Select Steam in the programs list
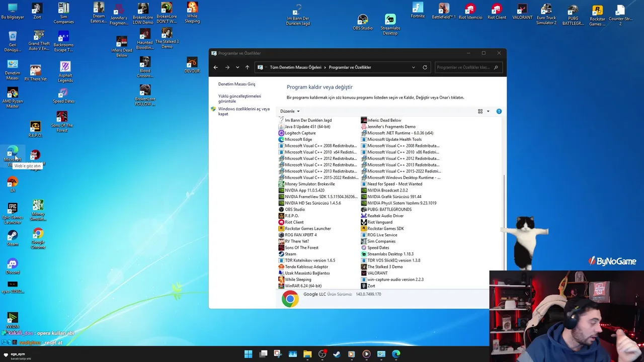Screen dimensions: 644x362 [x=290, y=254]
